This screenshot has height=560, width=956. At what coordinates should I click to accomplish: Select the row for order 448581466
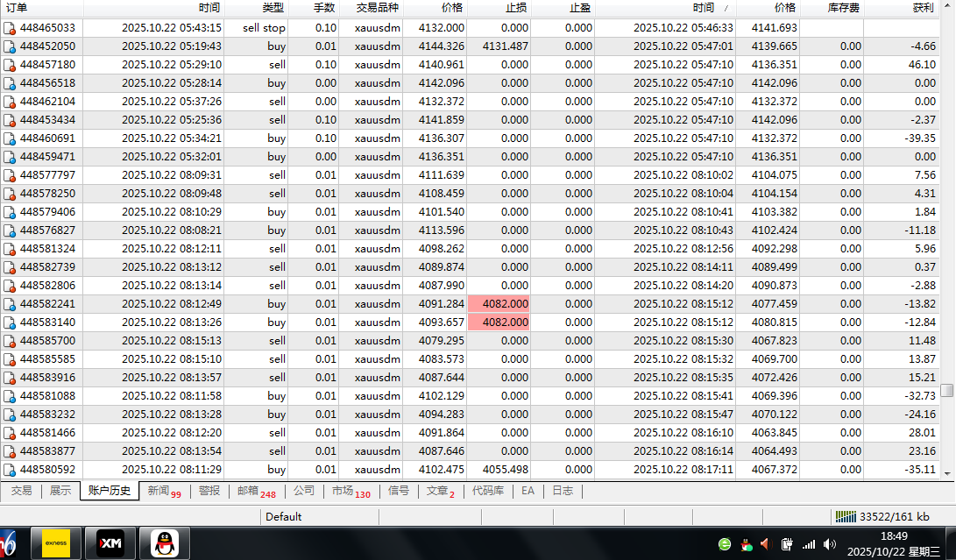coord(47,433)
